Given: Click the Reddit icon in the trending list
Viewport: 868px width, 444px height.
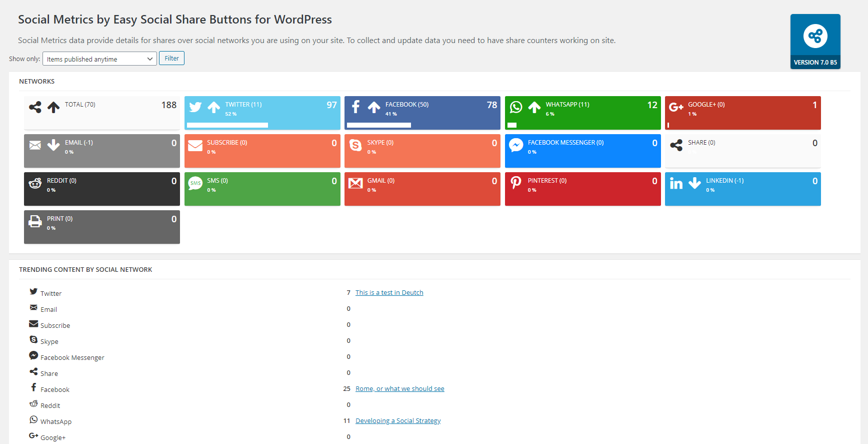Looking at the screenshot, I should pos(33,403).
